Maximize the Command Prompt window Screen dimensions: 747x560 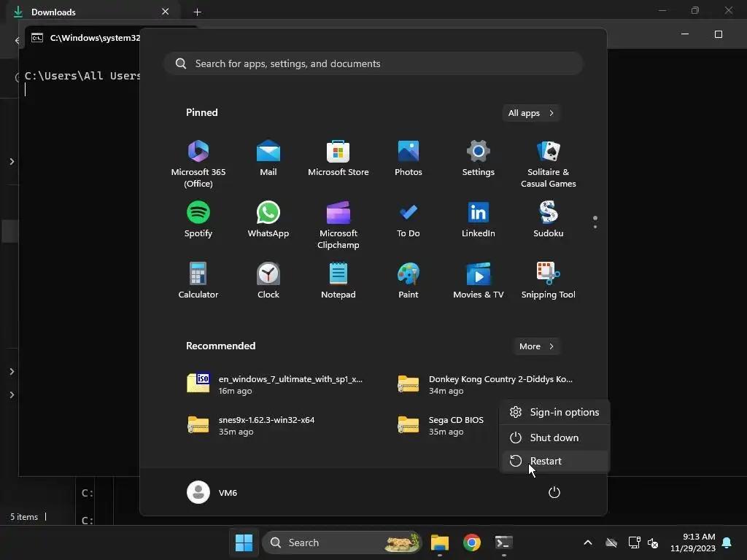point(719,34)
